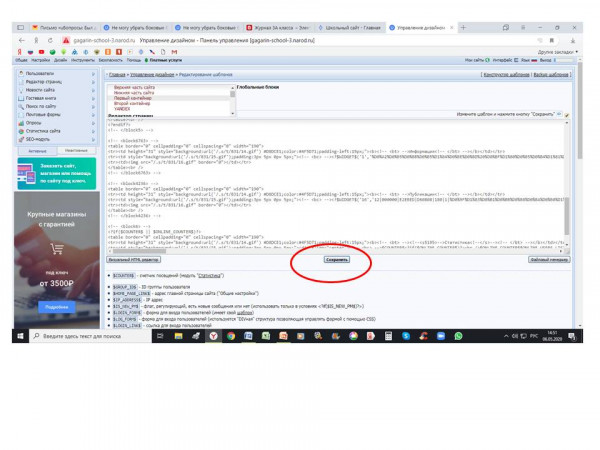Open the Windows Start menu

tap(20, 336)
